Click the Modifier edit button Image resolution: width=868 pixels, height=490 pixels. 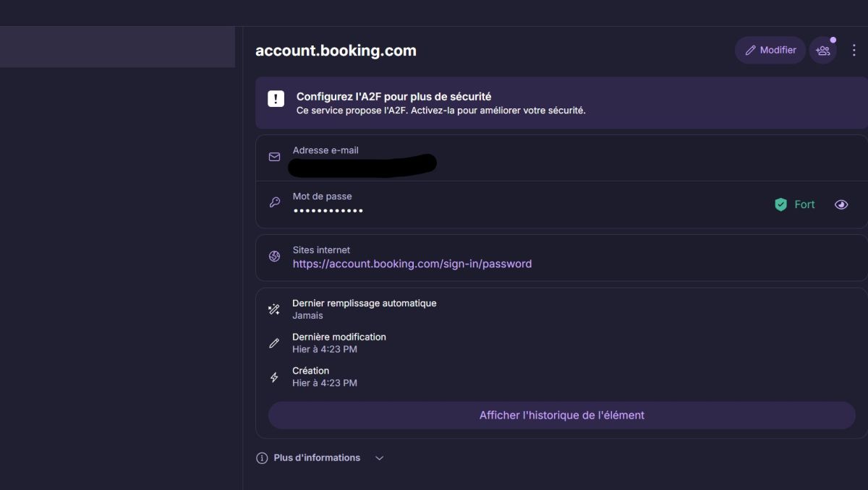coord(770,51)
